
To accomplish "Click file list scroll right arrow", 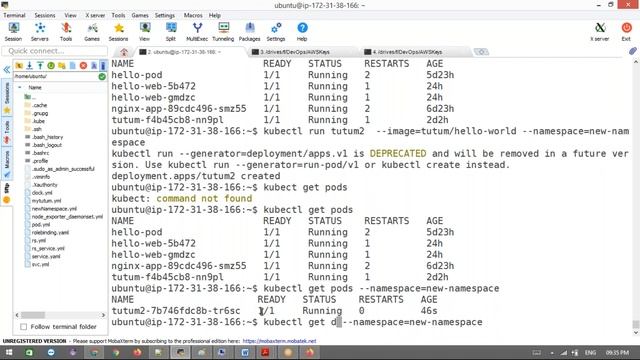I will (103, 315).
